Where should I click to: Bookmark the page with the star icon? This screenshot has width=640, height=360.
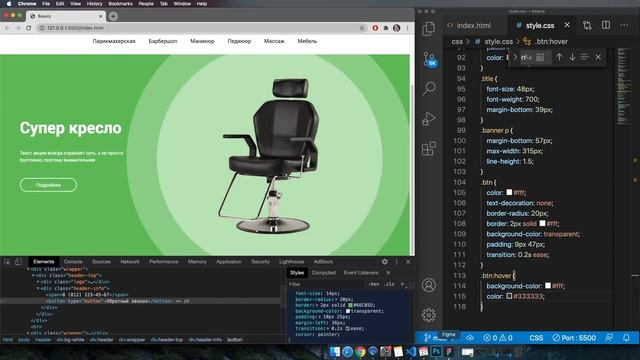point(362,28)
